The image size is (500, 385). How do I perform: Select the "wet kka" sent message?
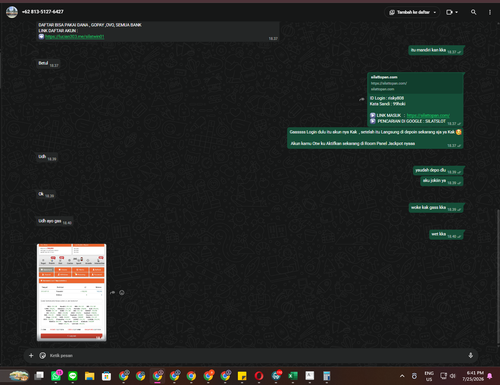(447, 234)
